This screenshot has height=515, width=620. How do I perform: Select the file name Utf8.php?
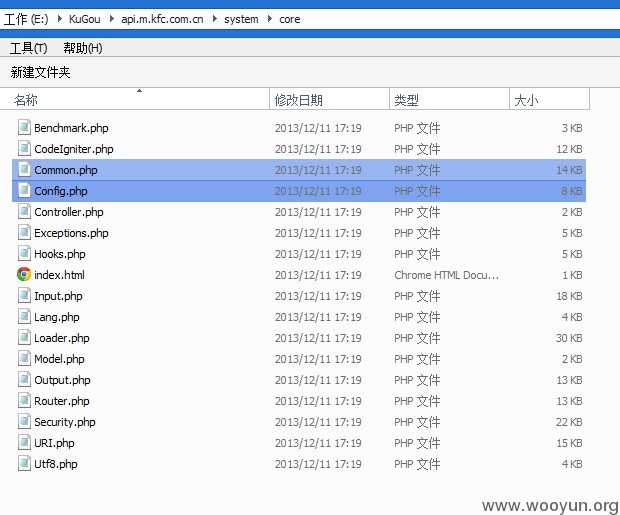tap(56, 463)
